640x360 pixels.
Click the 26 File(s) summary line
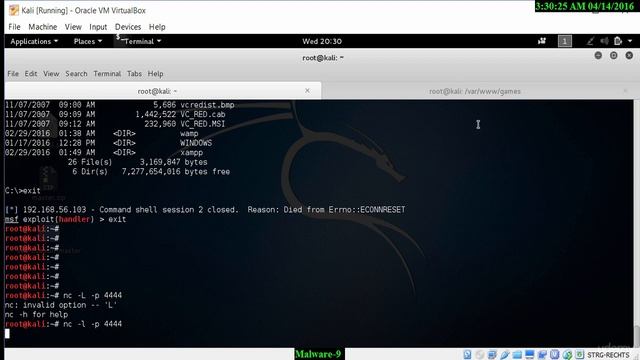[x=138, y=162]
